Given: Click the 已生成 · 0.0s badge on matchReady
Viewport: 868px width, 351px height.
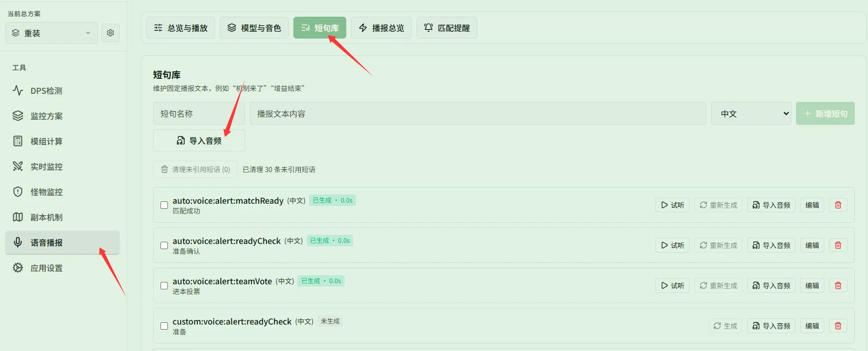Looking at the screenshot, I should 332,200.
